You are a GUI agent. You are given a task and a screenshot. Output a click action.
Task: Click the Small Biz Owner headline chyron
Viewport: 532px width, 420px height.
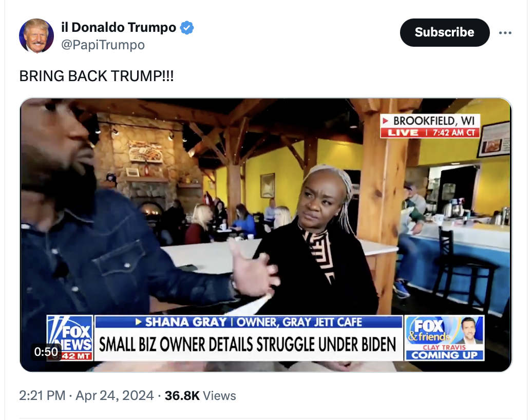249,345
